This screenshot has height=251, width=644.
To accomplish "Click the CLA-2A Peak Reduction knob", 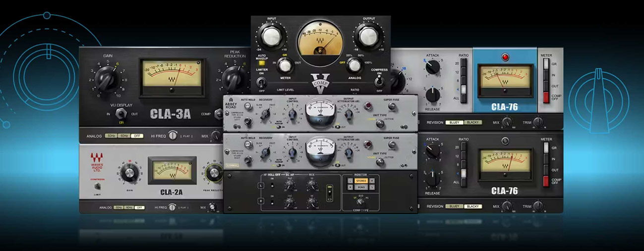I will coord(215,173).
